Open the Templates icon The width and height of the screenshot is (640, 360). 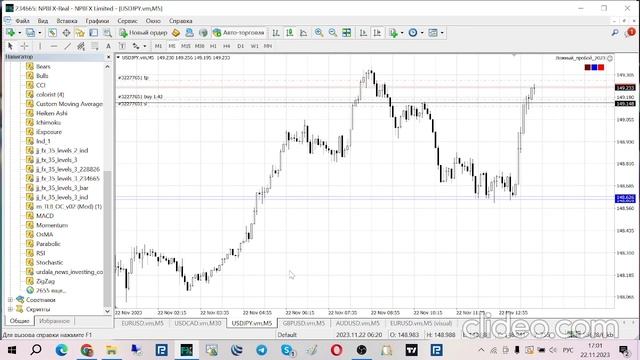click(433, 33)
